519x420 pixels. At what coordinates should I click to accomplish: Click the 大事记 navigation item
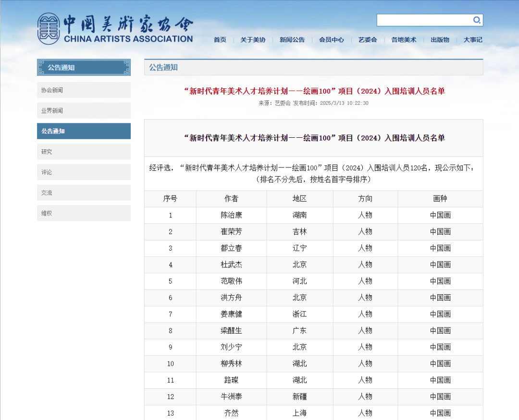(x=472, y=40)
